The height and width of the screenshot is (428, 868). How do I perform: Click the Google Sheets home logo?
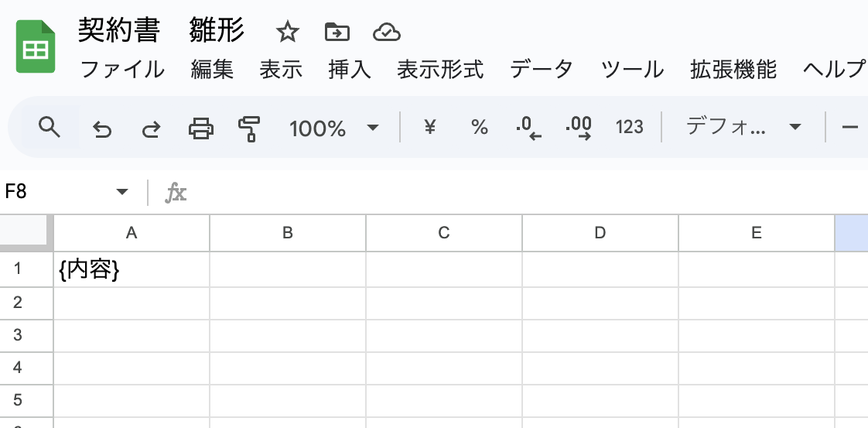(x=36, y=46)
